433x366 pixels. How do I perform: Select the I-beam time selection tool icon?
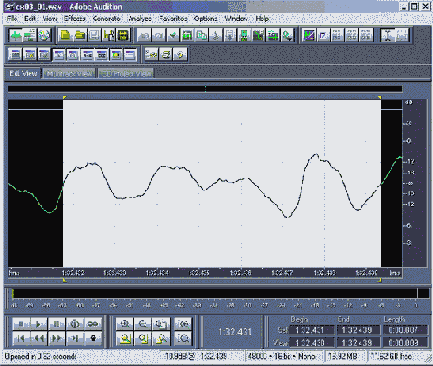tap(388, 35)
